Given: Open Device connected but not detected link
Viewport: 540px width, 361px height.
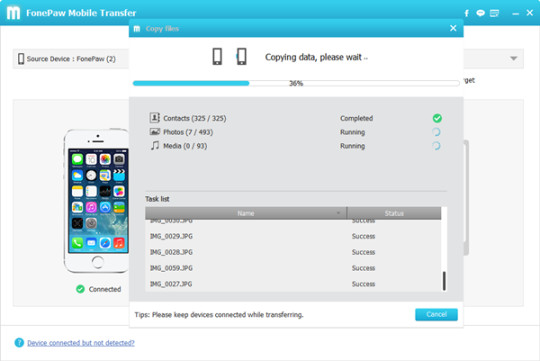Looking at the screenshot, I should tap(81, 343).
